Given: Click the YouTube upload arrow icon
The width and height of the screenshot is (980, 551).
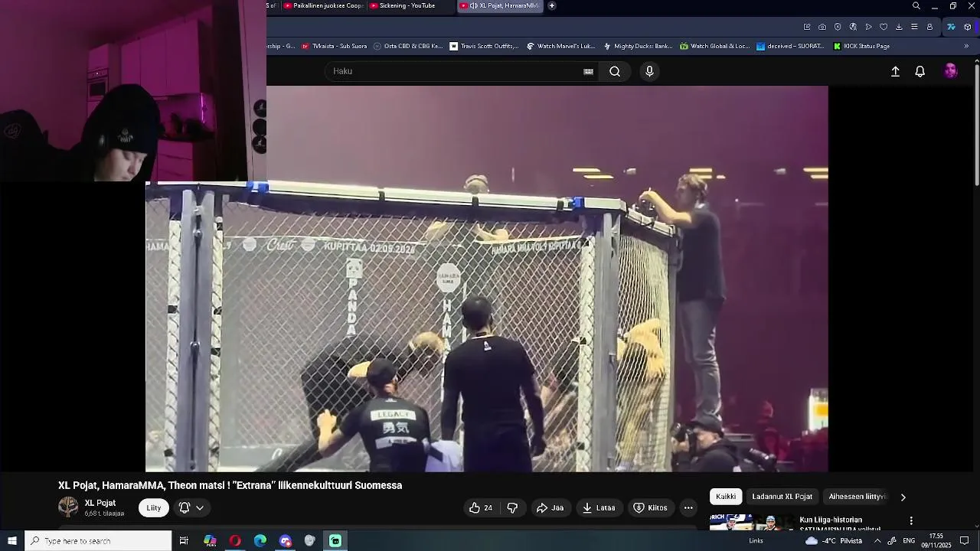Looking at the screenshot, I should pos(895,71).
